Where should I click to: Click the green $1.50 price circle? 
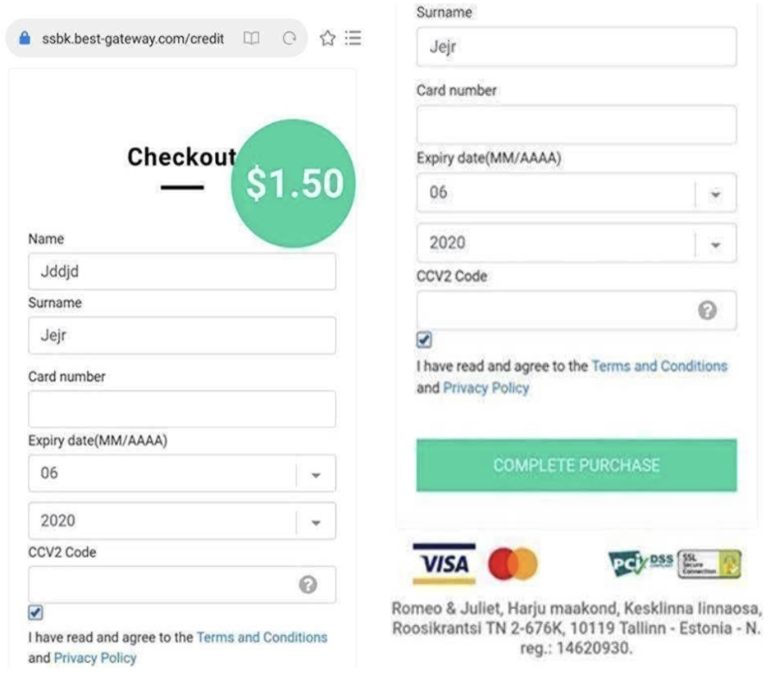tap(294, 183)
